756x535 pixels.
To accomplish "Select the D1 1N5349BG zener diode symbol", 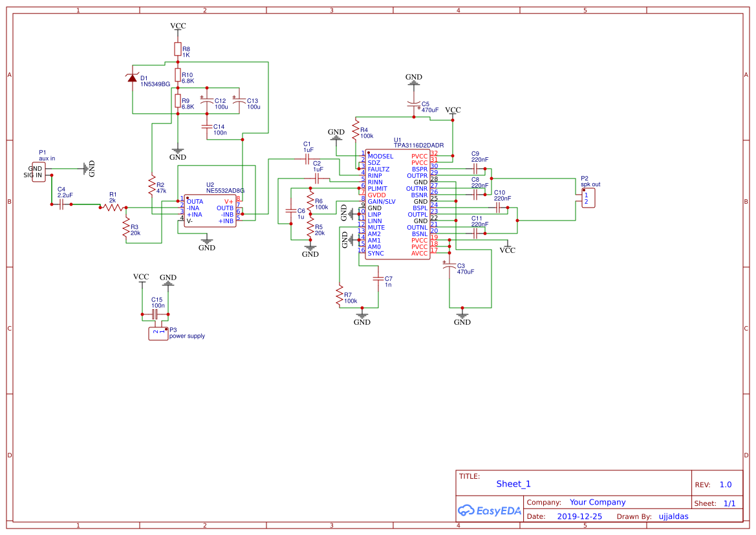I will [x=132, y=78].
